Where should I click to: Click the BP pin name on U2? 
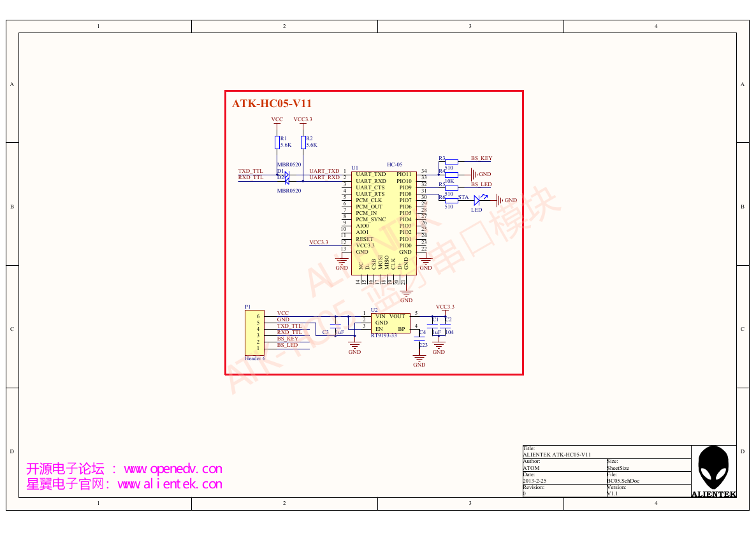pos(402,329)
